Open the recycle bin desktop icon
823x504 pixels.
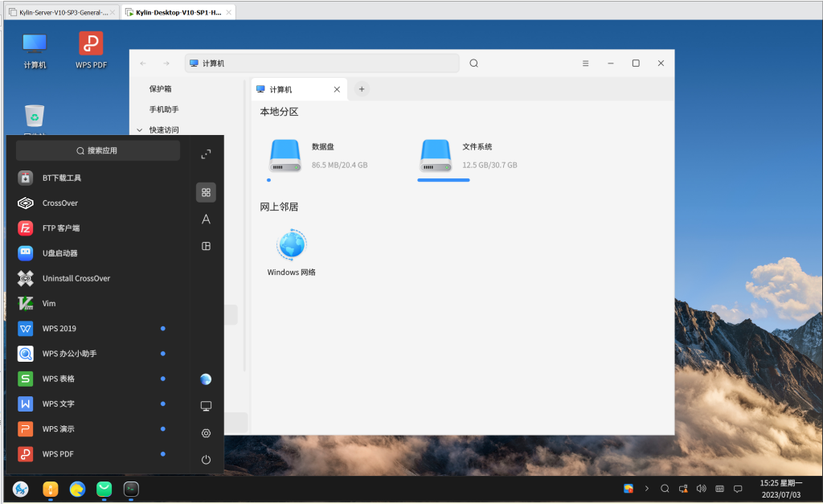35,117
